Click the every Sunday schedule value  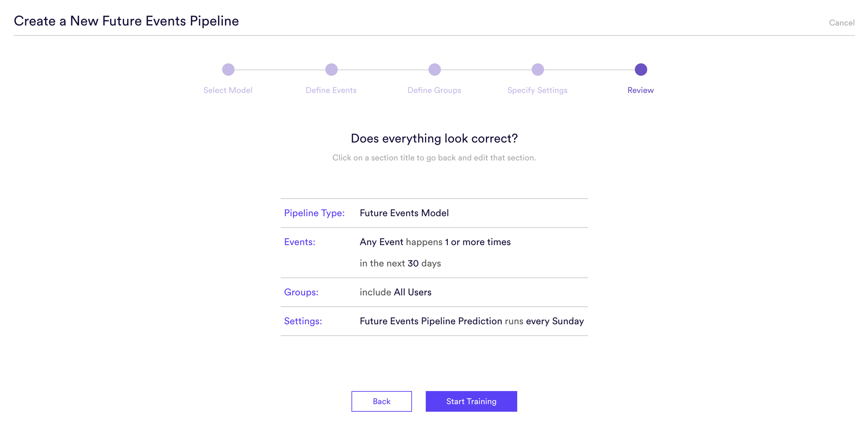click(x=555, y=321)
